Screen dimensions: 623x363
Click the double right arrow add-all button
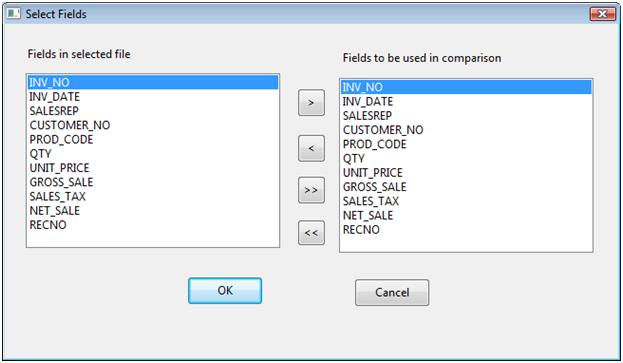311,190
